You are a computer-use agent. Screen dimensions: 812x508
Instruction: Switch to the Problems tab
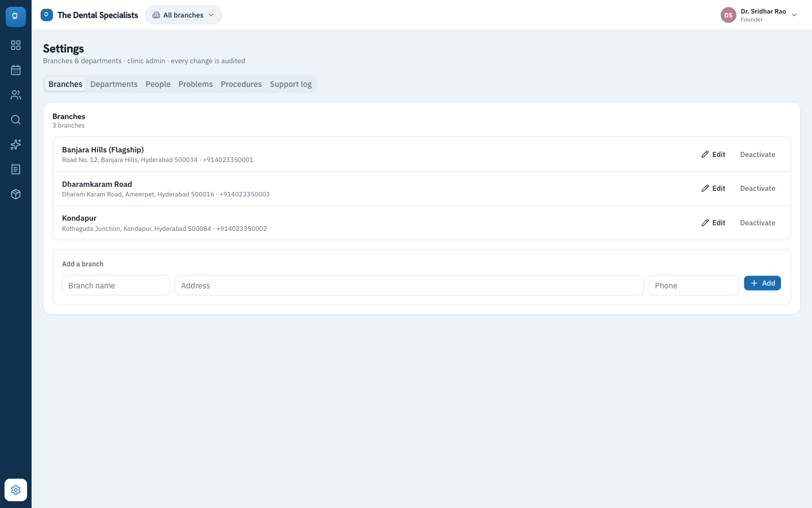196,84
